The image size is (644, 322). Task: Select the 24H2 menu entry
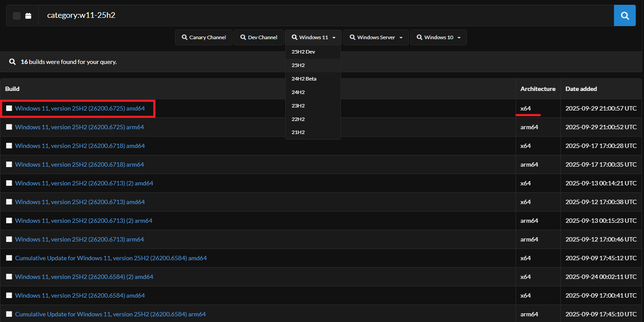(x=313, y=92)
